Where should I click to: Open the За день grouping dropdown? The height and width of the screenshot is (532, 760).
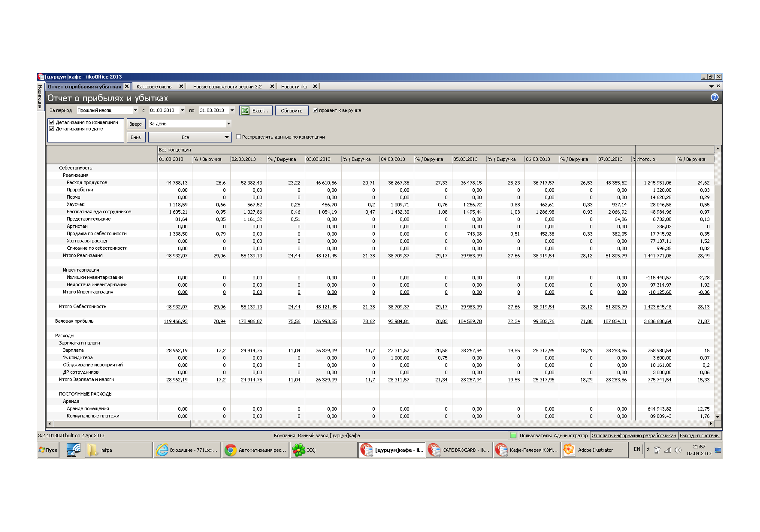tap(228, 124)
